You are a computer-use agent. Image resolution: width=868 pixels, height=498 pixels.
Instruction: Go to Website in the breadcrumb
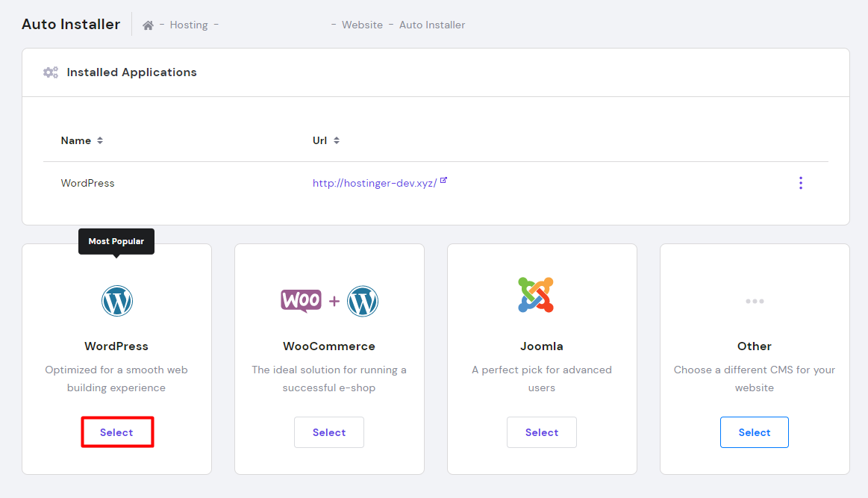362,25
